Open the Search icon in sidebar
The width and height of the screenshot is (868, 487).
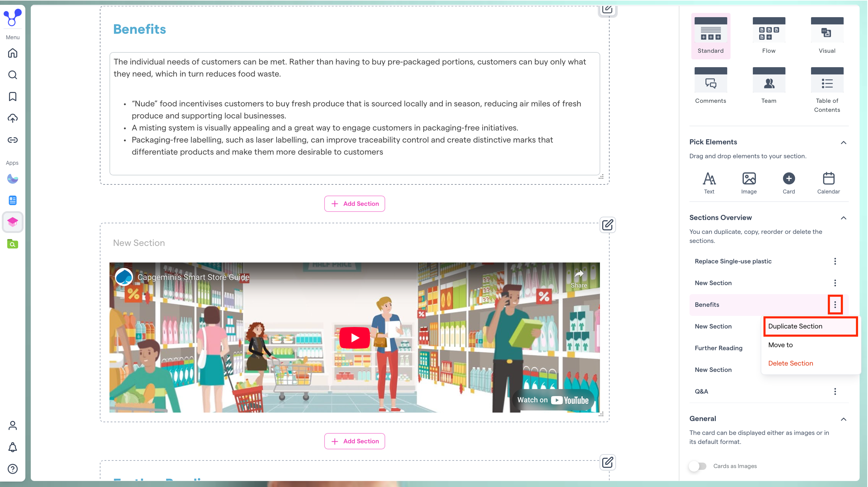pos(12,75)
